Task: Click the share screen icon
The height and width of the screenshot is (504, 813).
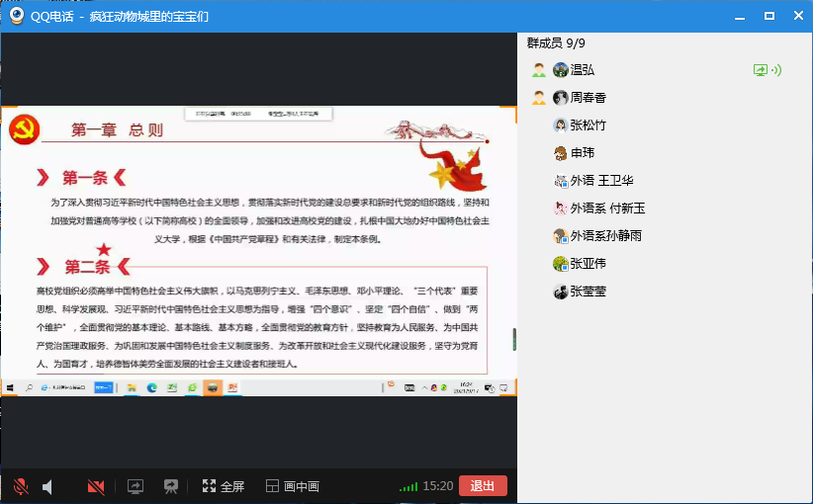Action: (x=135, y=486)
